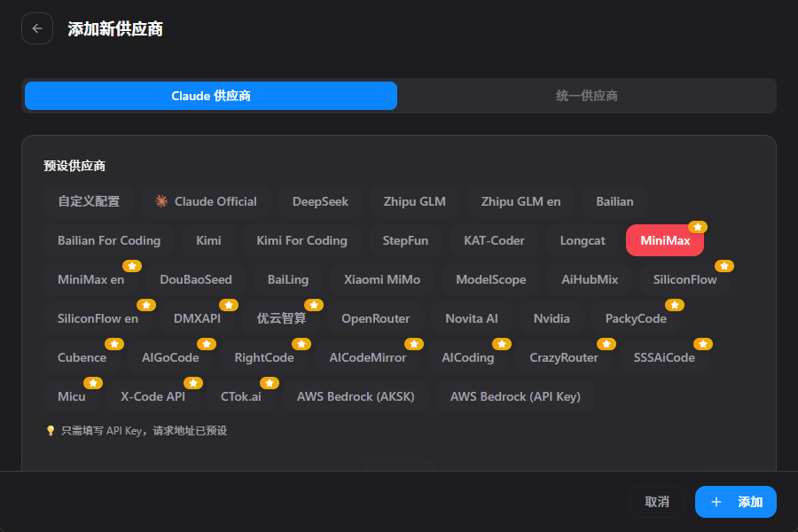Choose the Zhipu GLM en preset
This screenshot has width=798, height=532.
point(520,201)
